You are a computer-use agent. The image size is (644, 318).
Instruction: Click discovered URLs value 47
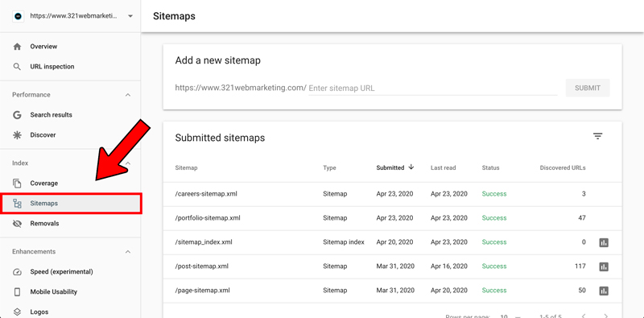click(582, 218)
